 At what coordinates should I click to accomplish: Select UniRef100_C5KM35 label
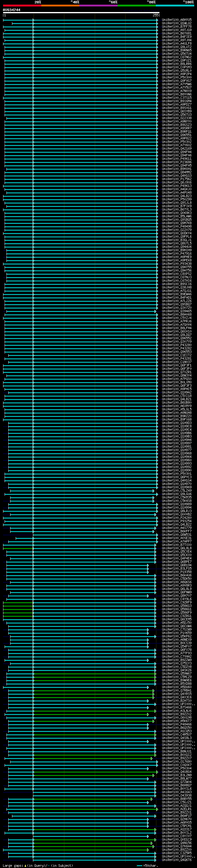click(177, 497)
